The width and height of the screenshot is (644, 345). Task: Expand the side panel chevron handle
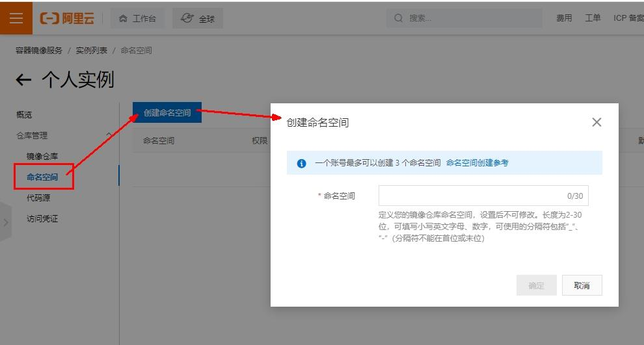(x=6, y=222)
